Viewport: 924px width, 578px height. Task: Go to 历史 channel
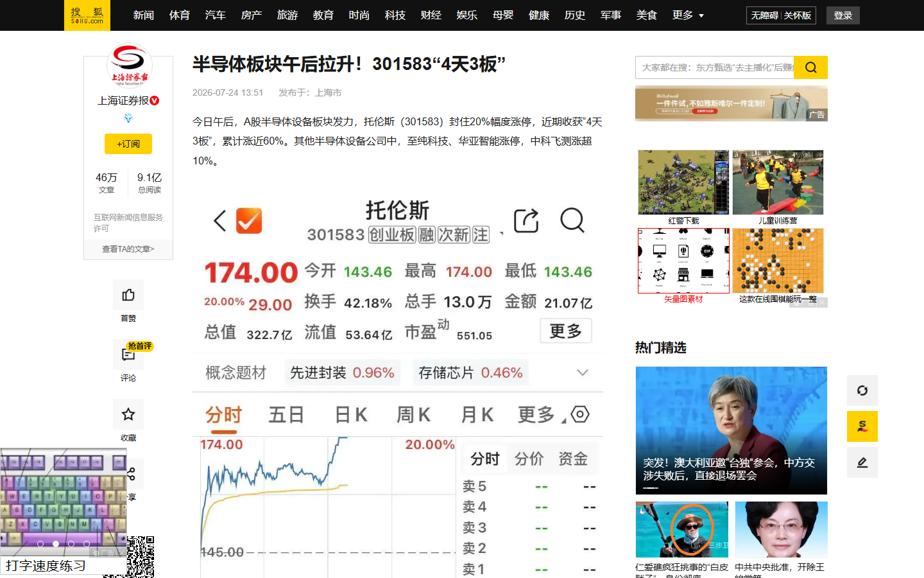(x=575, y=15)
